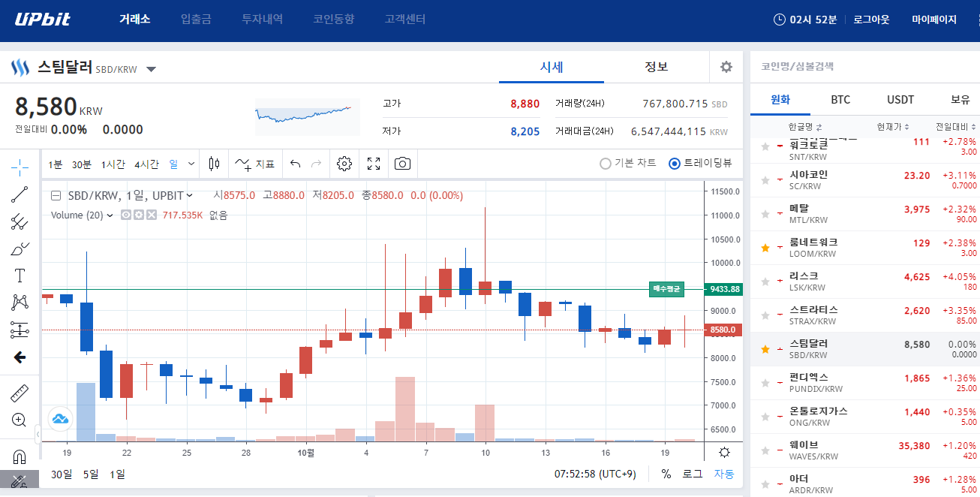980x497 pixels.
Task: Select the BTC market tab
Action: pos(840,99)
